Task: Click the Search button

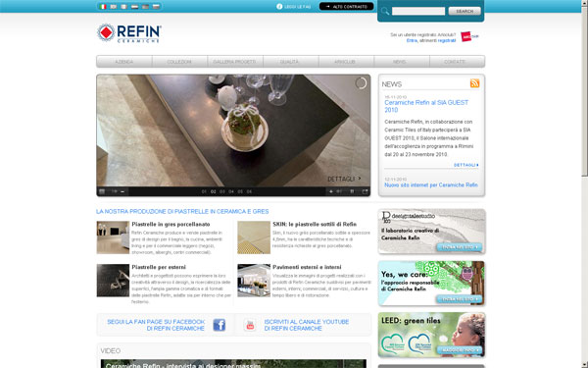Action: pyautogui.click(x=465, y=11)
